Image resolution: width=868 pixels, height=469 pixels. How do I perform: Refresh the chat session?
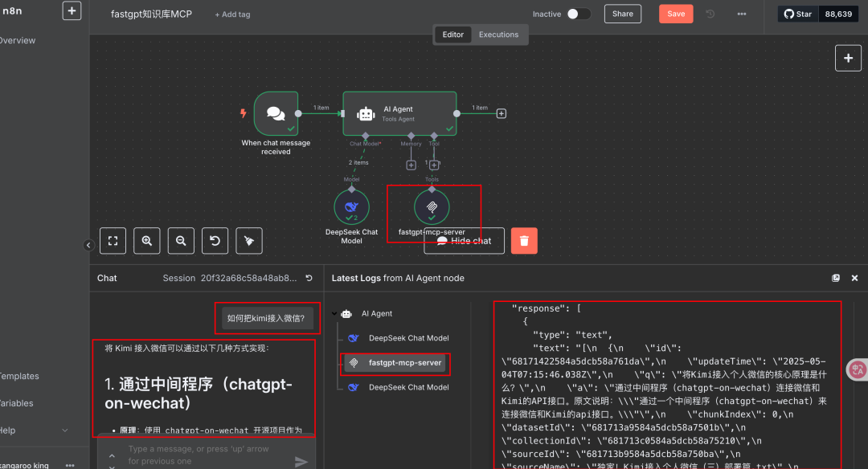pos(309,278)
